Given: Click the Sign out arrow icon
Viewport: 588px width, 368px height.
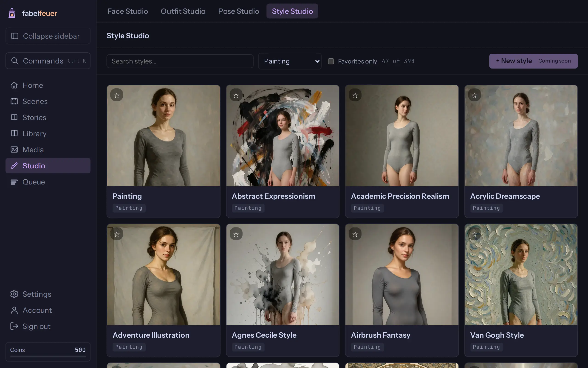Looking at the screenshot, I should pyautogui.click(x=14, y=326).
